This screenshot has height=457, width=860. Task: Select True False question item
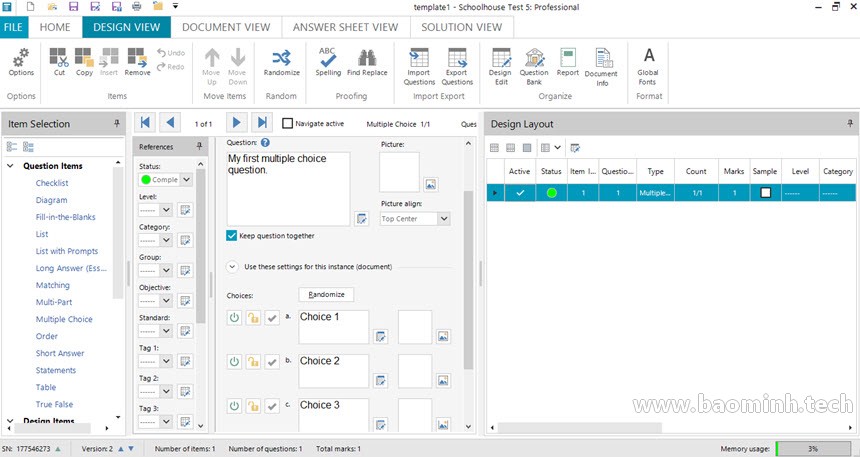[x=54, y=404]
